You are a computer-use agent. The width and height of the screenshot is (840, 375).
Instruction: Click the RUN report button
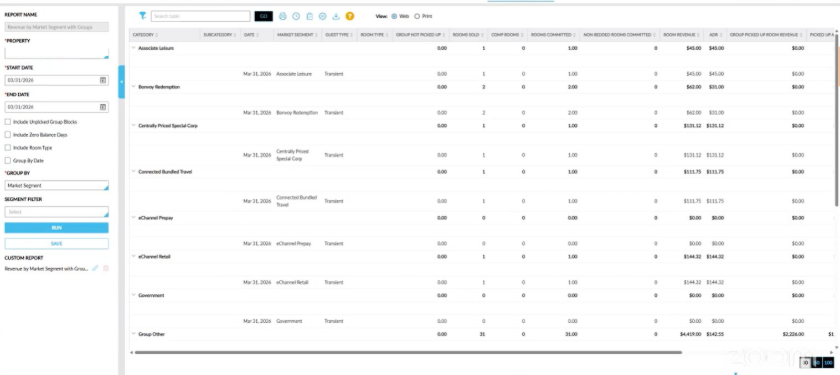57,228
